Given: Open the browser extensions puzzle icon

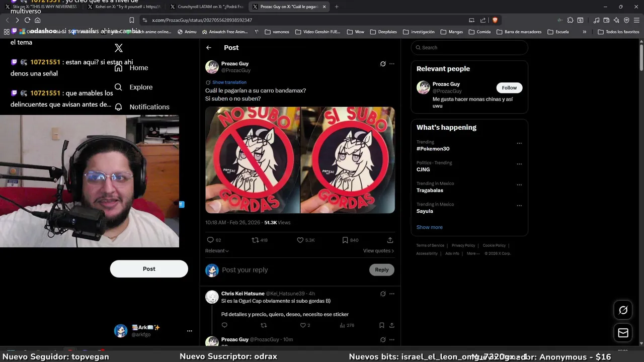Looking at the screenshot, I should [x=570, y=20].
